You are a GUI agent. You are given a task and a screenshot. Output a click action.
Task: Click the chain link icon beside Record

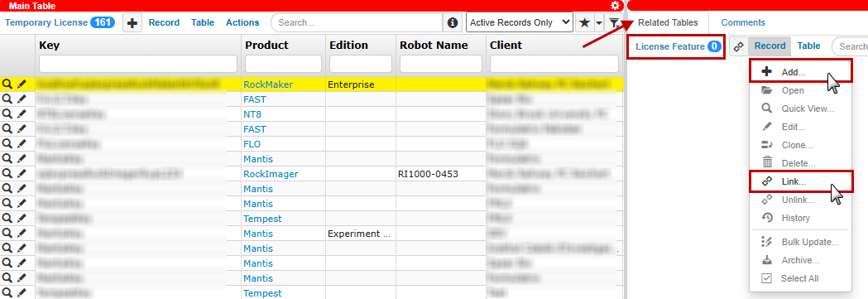click(738, 46)
